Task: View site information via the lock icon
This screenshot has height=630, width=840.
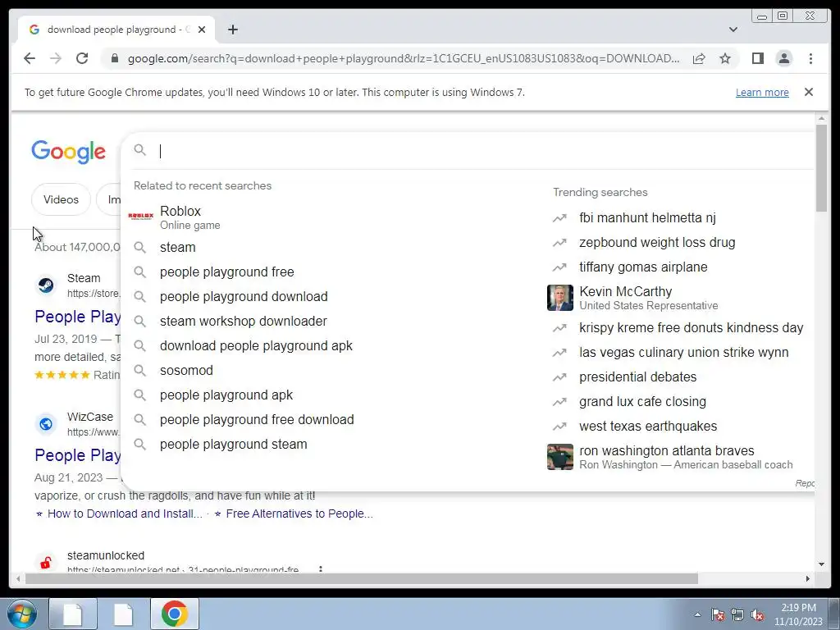Action: click(114, 58)
